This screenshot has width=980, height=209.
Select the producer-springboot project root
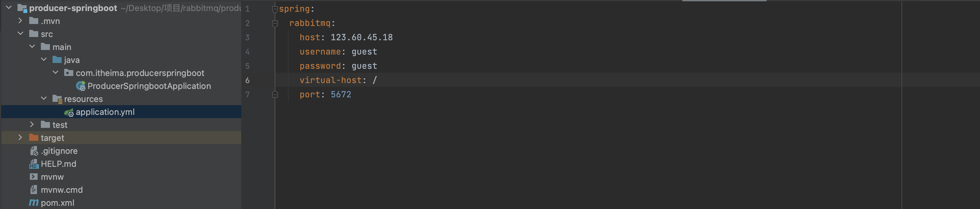73,8
